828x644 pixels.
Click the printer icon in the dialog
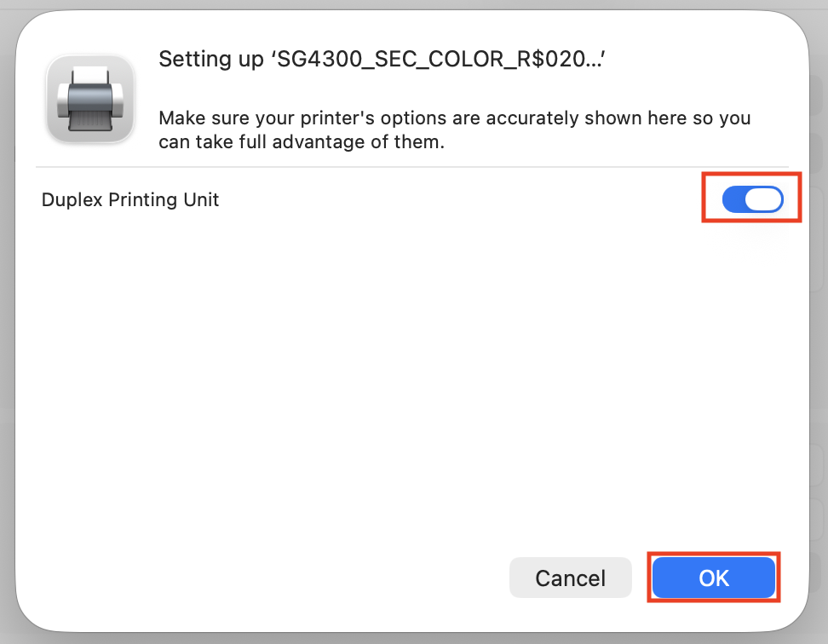(90, 99)
